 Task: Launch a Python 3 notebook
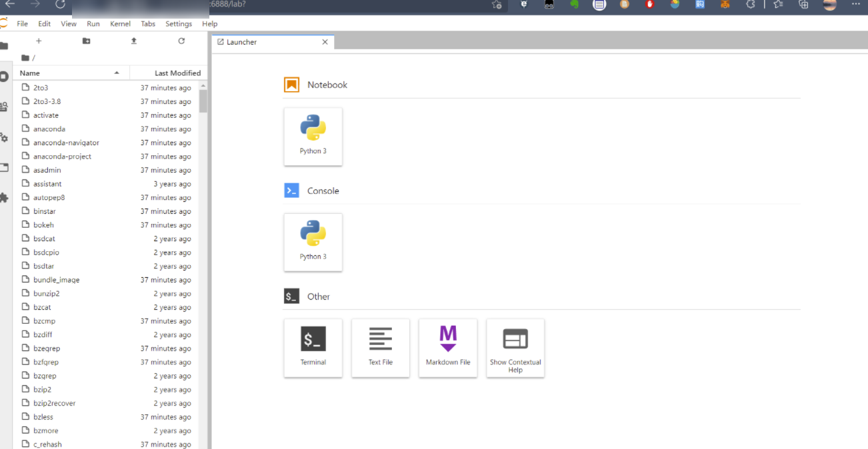(313, 137)
